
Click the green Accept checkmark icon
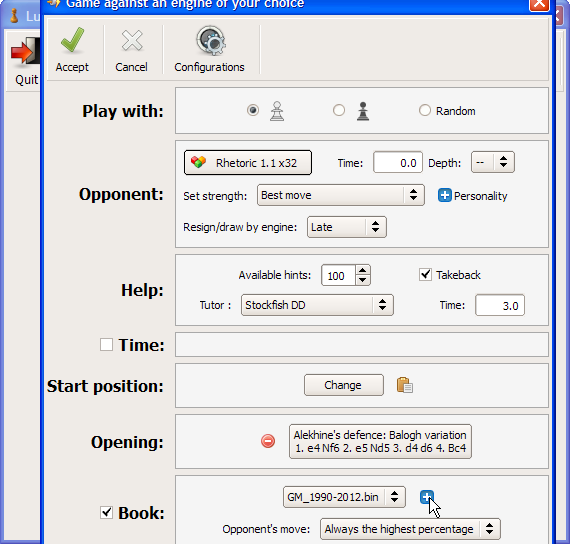click(72, 40)
